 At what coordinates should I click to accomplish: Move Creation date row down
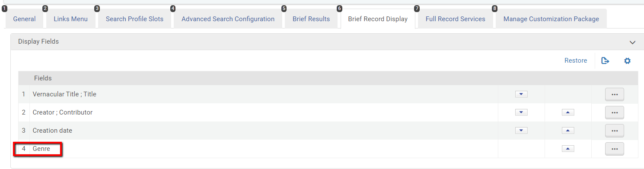pos(521,131)
